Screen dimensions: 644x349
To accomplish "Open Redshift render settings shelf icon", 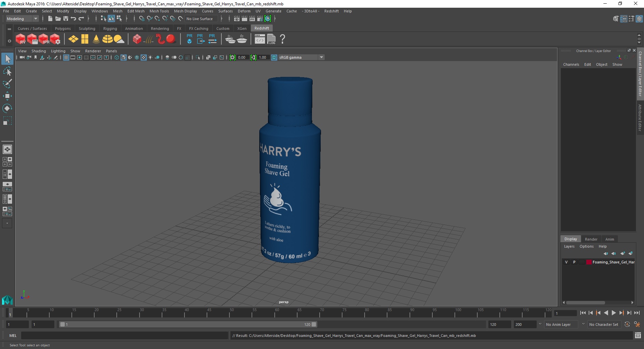I will (x=55, y=39).
